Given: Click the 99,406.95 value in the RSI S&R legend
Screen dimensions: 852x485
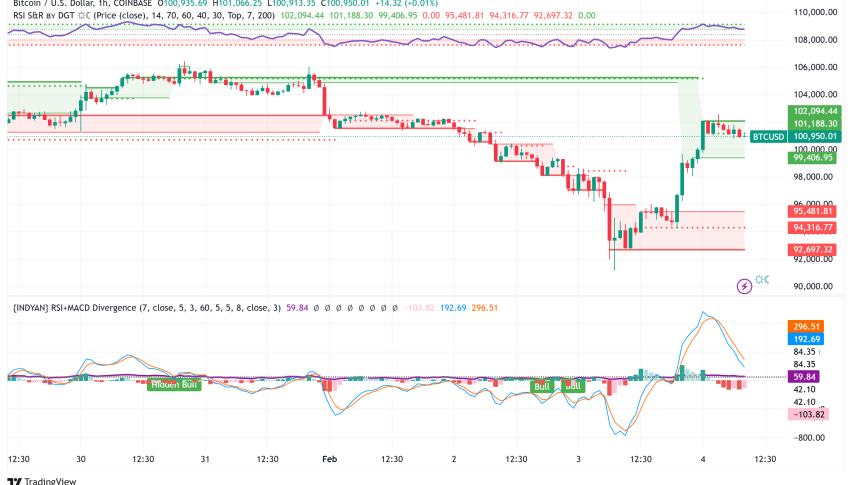Looking at the screenshot, I should 398,15.
